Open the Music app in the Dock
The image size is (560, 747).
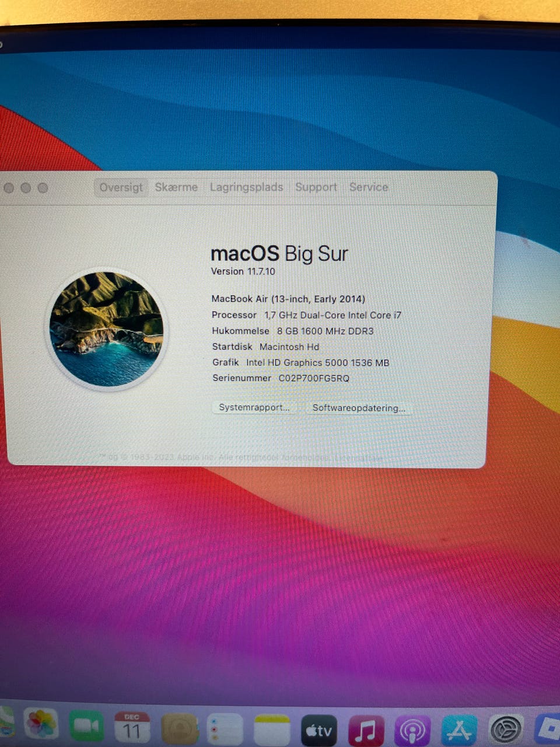tap(366, 731)
